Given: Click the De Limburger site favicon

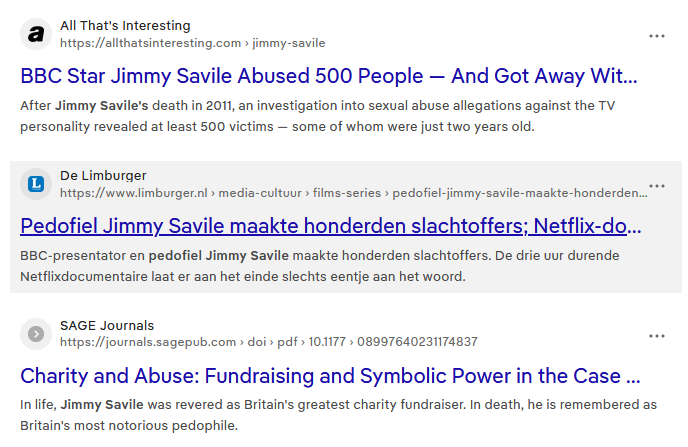Looking at the screenshot, I should pyautogui.click(x=36, y=184).
